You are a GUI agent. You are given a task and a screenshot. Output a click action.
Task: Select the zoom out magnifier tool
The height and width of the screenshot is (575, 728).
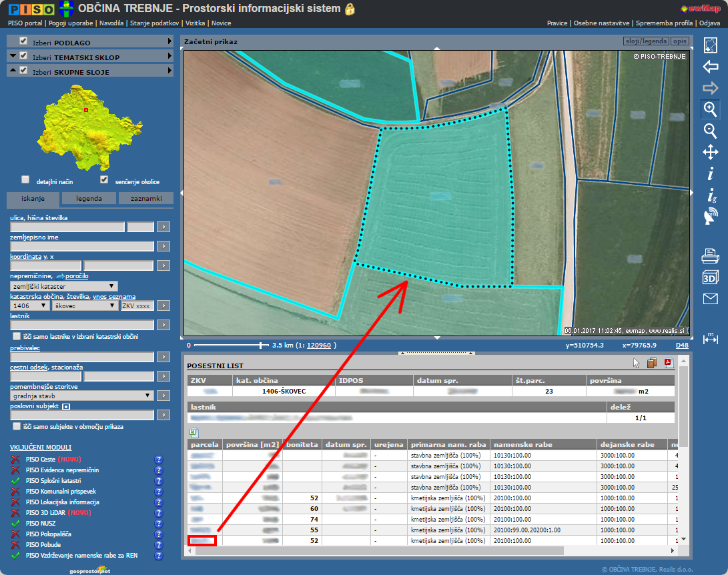[710, 131]
